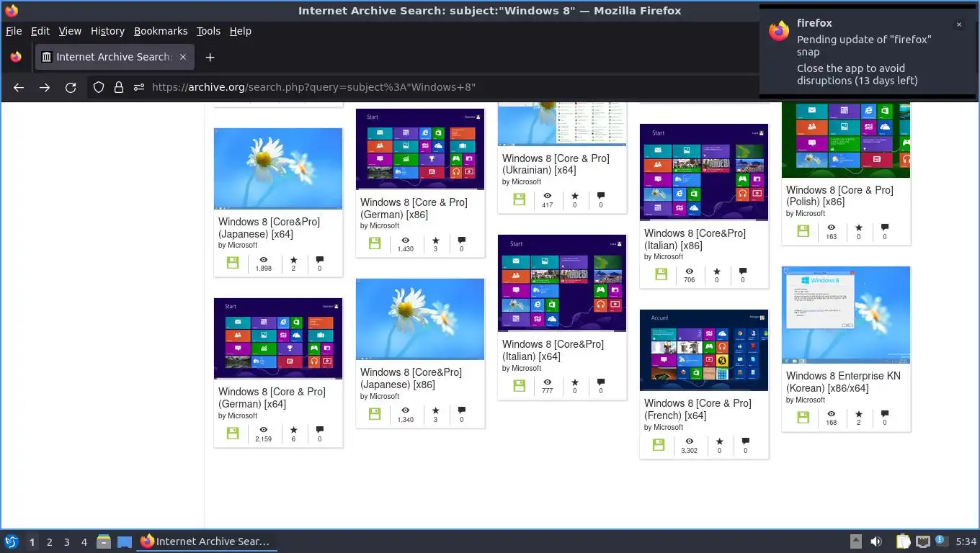Click the Italian x64 start screen thumbnail
Viewport: 980px width, 553px height.
point(562,283)
